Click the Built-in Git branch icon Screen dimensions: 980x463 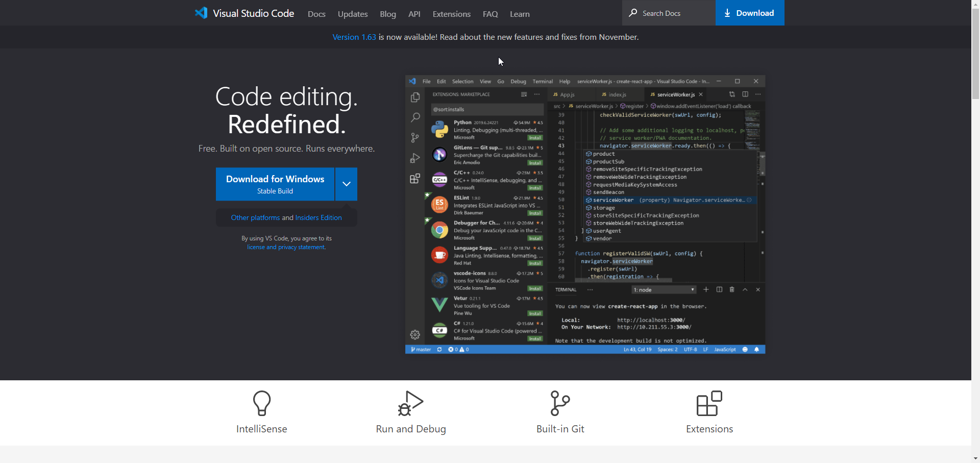560,403
